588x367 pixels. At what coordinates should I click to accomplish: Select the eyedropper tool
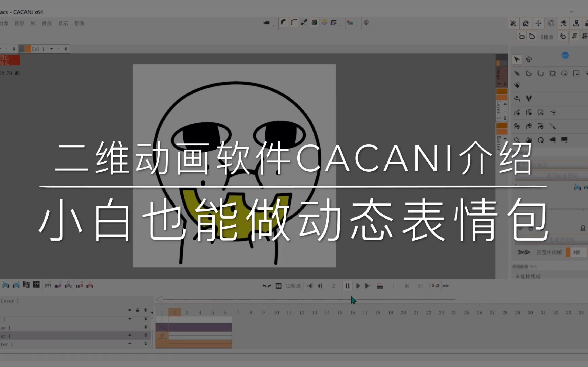553,126
